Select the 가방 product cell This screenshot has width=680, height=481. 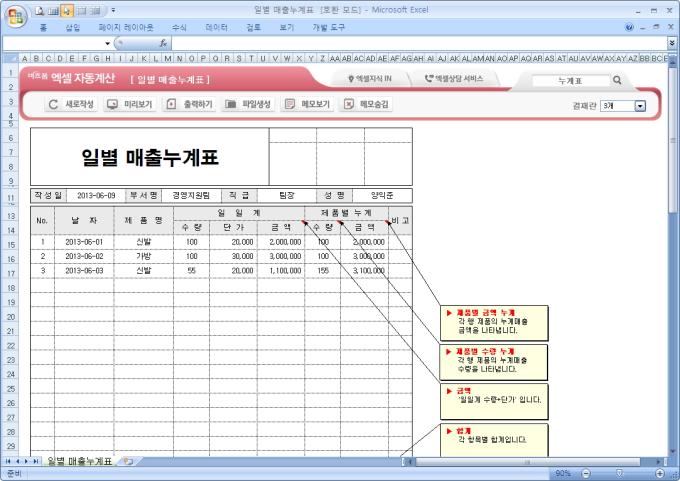[144, 256]
